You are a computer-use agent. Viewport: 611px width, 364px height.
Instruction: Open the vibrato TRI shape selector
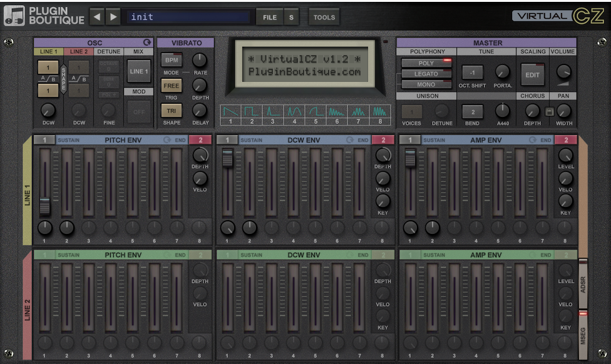pyautogui.click(x=172, y=111)
